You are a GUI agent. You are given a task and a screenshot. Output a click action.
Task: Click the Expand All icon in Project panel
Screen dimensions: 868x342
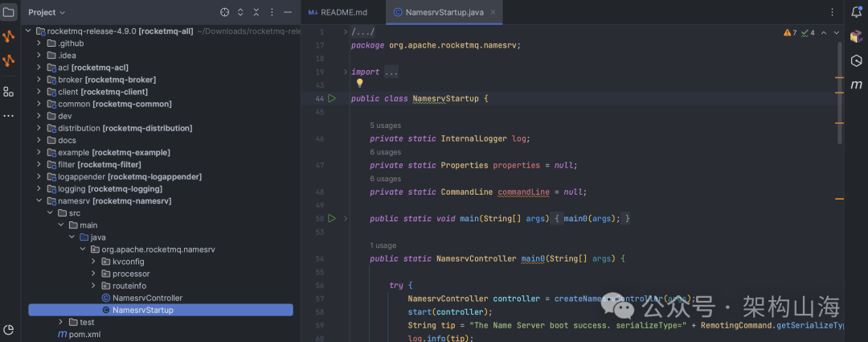point(240,12)
